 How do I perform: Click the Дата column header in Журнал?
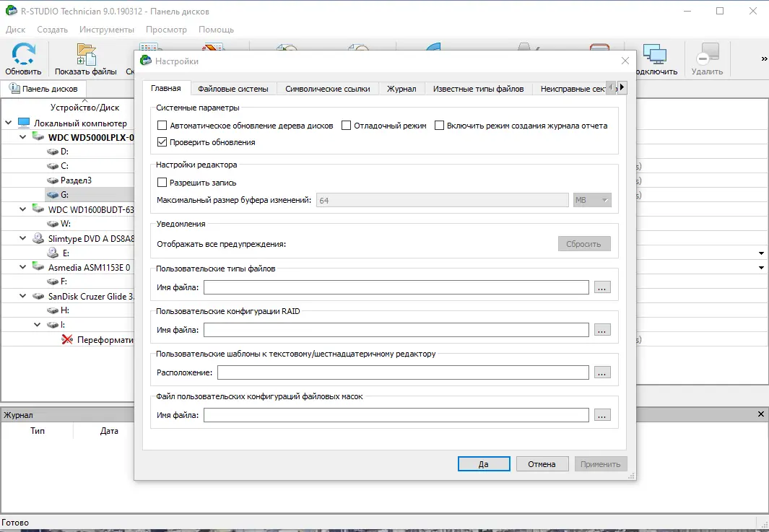pos(109,430)
